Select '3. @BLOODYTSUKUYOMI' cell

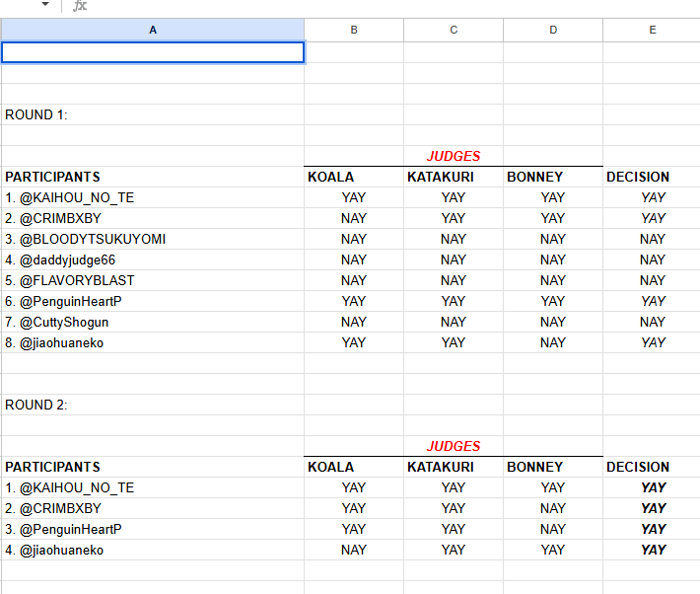click(153, 239)
